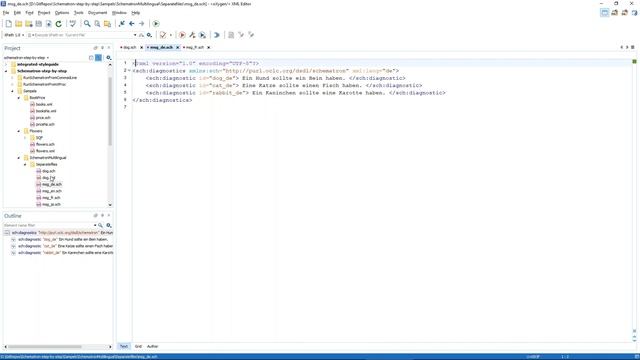Click the Outline element name filter field
Viewport: 640px width, 360px height.
click(x=49, y=225)
